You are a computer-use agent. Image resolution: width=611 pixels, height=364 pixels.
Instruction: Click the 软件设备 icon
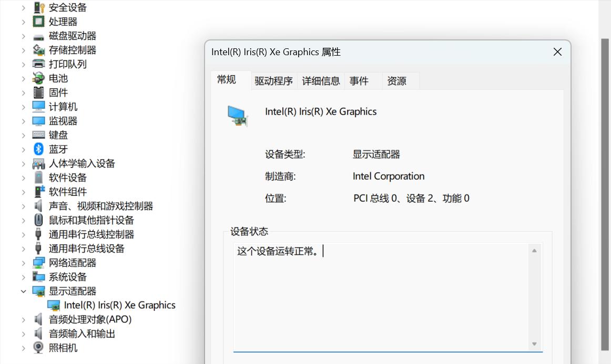click(38, 178)
